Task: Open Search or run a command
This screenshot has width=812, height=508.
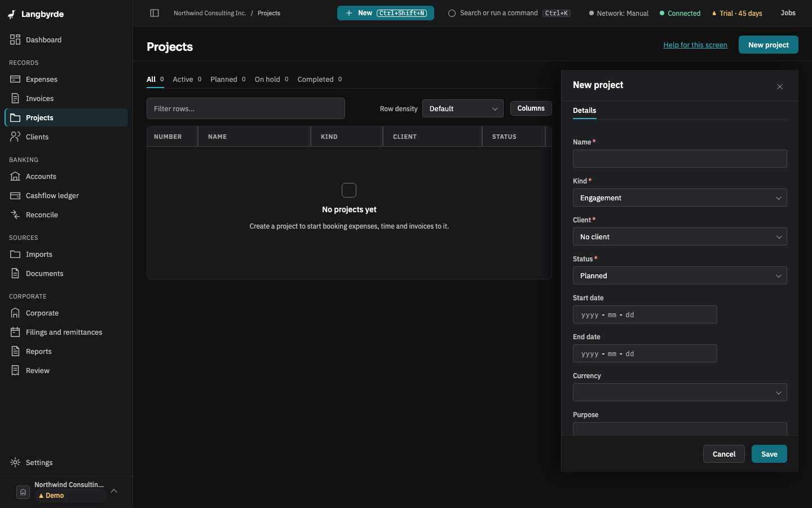Action: point(509,13)
